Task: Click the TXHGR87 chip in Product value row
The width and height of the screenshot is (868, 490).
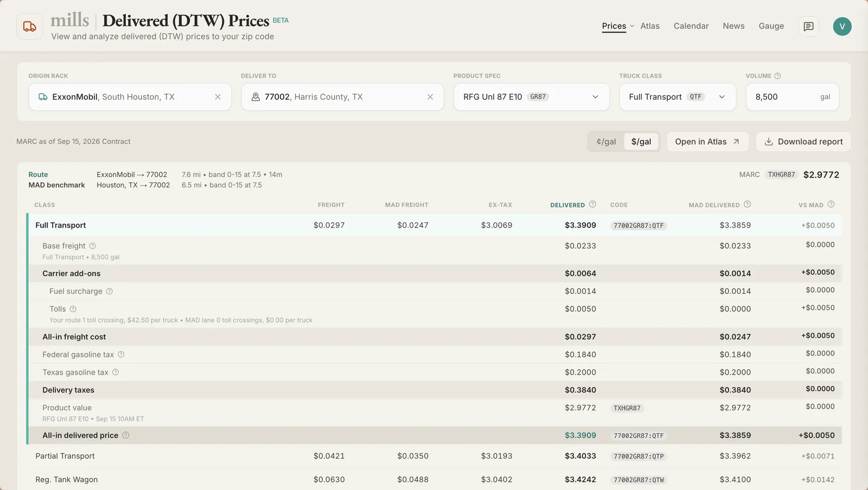Action: [x=627, y=408]
